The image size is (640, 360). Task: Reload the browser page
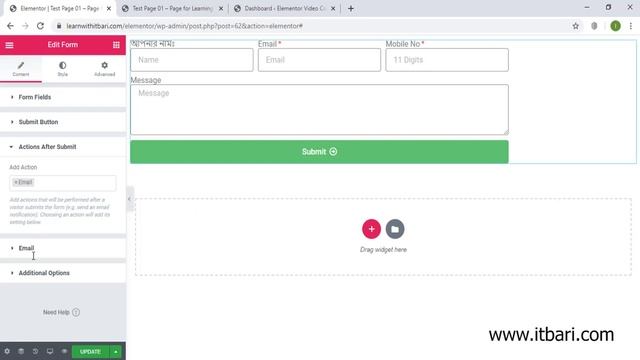[x=40, y=26]
